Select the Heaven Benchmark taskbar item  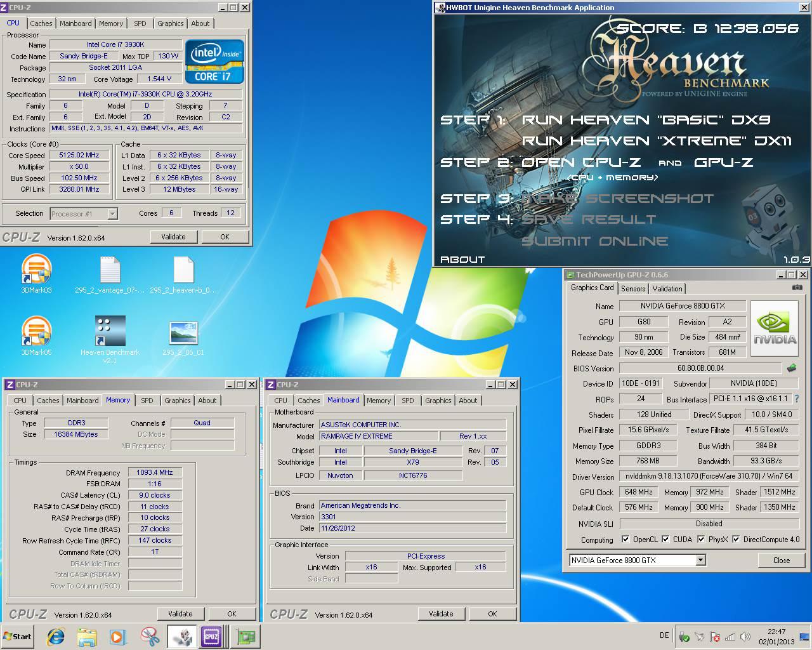(181, 636)
